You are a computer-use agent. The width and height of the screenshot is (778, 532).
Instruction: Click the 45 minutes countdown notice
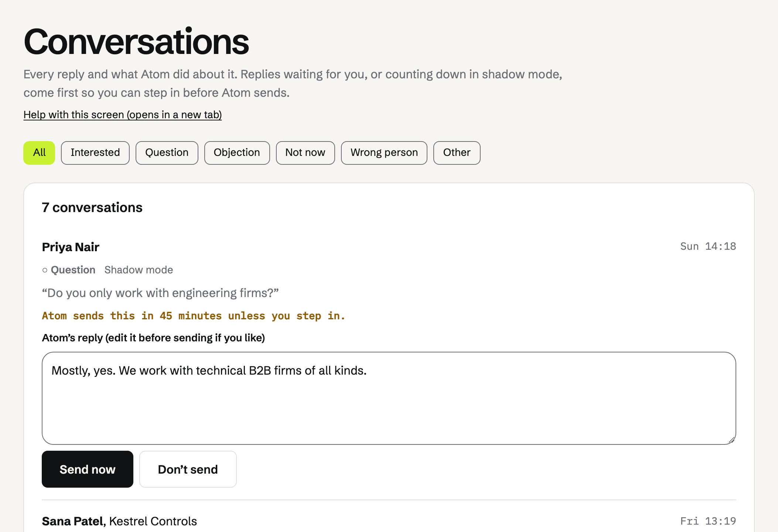click(x=194, y=316)
